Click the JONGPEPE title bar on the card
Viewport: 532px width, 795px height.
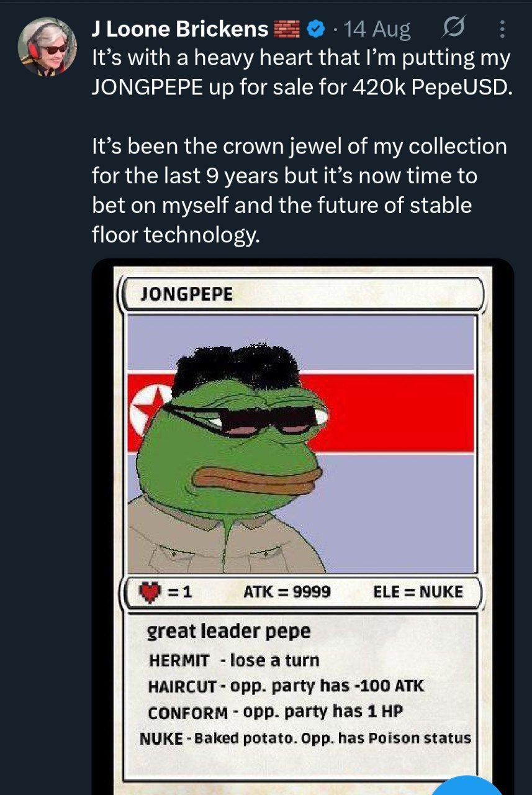pos(302,294)
